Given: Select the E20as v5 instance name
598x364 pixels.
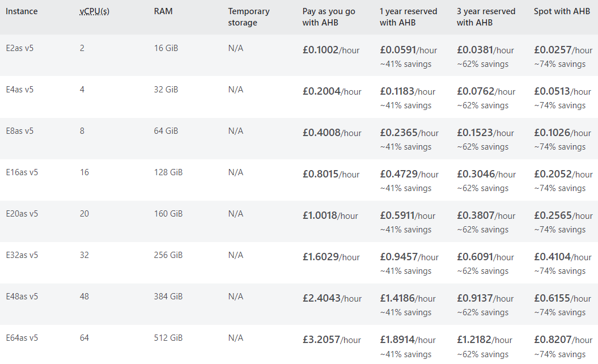Looking at the screenshot, I should click(x=22, y=214).
